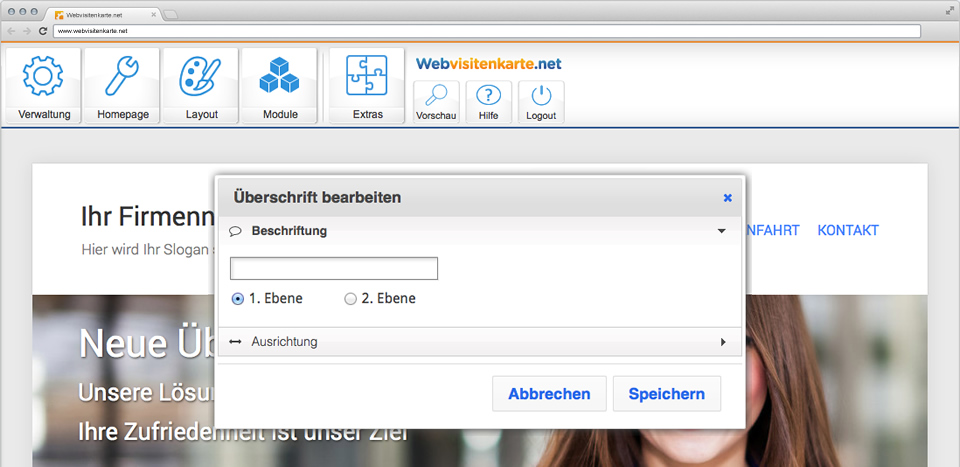This screenshot has width=960, height=467.
Task: Collapse the Beschriftung section arrow
Action: coord(722,231)
